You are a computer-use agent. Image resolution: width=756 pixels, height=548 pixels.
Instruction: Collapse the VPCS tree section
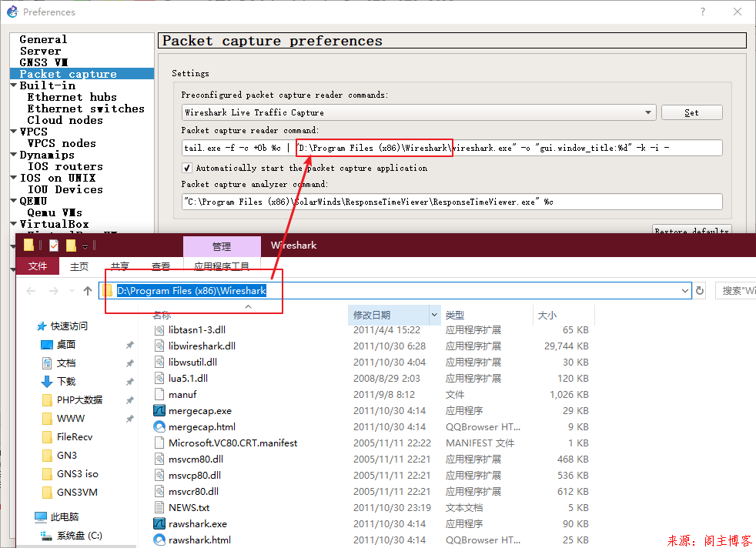14,131
